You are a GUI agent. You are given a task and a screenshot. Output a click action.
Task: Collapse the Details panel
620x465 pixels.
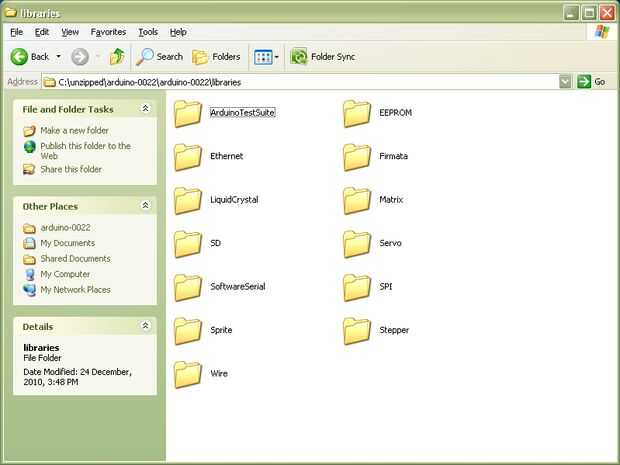pyautogui.click(x=146, y=325)
